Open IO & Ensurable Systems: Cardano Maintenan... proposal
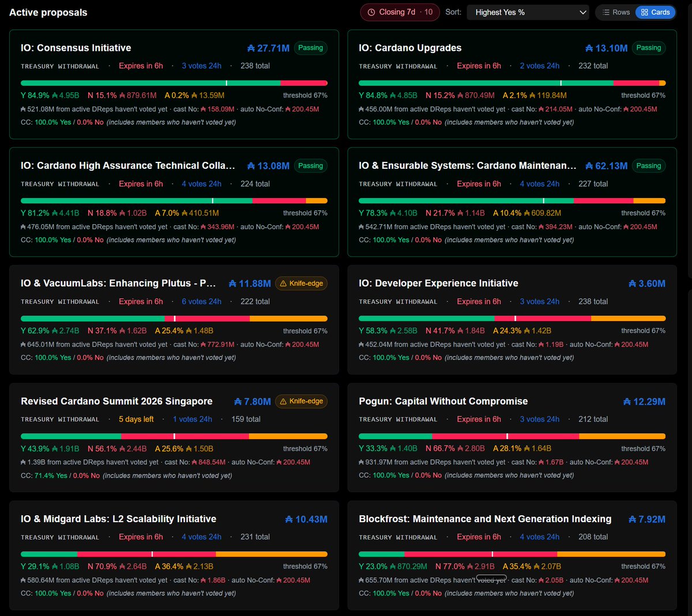Screen dimensions: 692x616 click(x=468, y=165)
